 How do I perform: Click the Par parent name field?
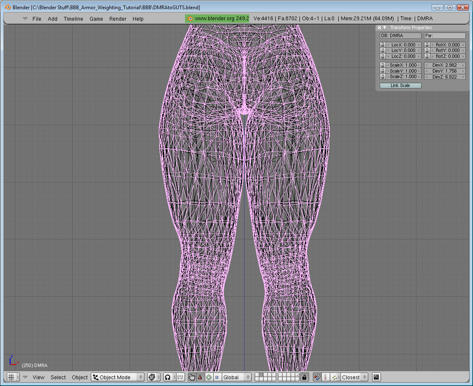(445, 35)
